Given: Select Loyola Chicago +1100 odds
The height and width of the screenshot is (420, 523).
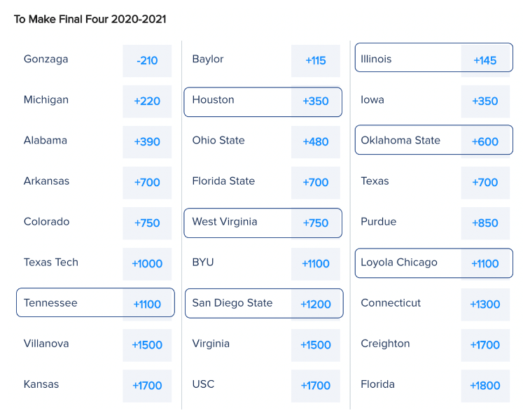Looking at the screenshot, I should click(x=484, y=264).
